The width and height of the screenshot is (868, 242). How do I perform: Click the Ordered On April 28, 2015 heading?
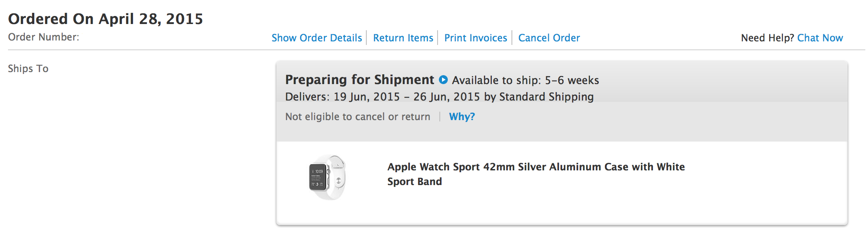coord(105,19)
